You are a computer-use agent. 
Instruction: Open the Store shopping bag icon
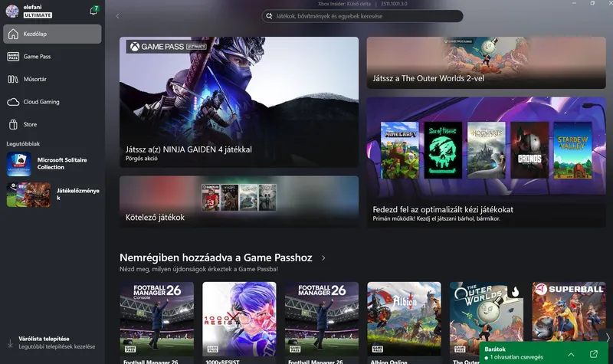(13, 125)
